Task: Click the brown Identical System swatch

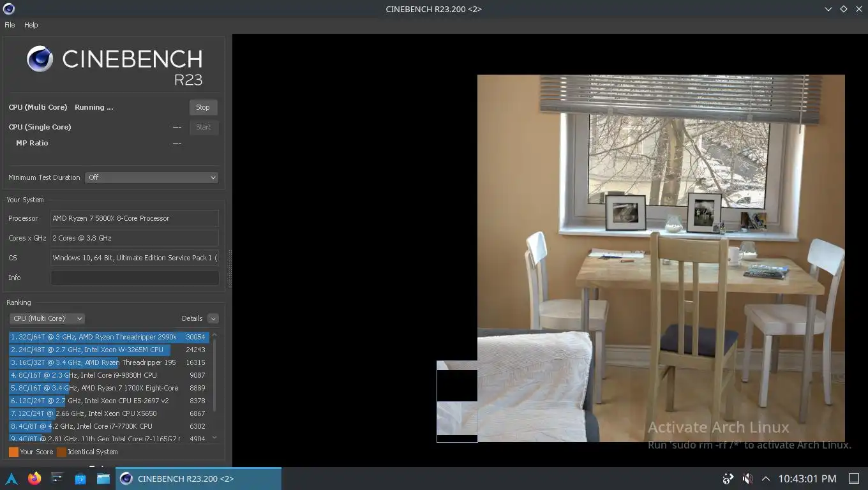Action: [x=61, y=452]
